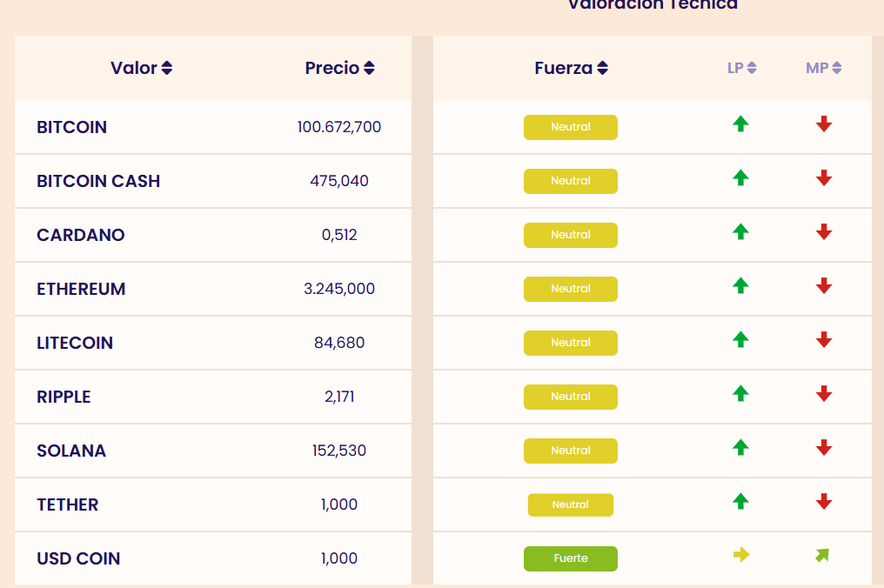Open the ETHEREUM asset link
Screen dimensions: 884x588
tap(81, 289)
